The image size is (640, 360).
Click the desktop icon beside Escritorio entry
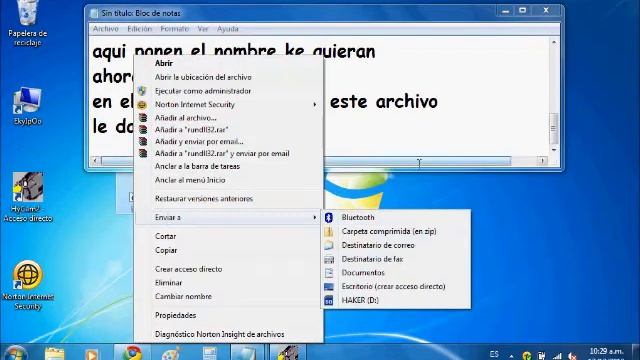point(329,287)
